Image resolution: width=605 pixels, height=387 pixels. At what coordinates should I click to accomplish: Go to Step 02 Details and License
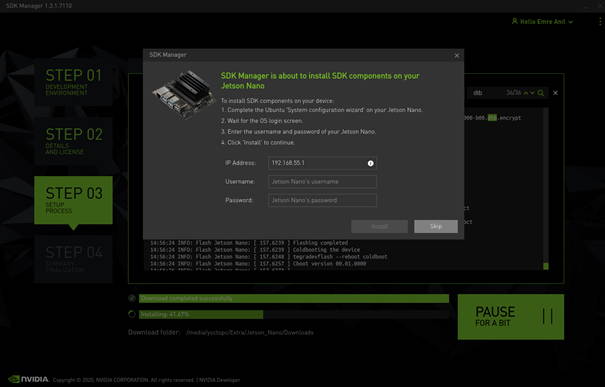click(x=73, y=141)
